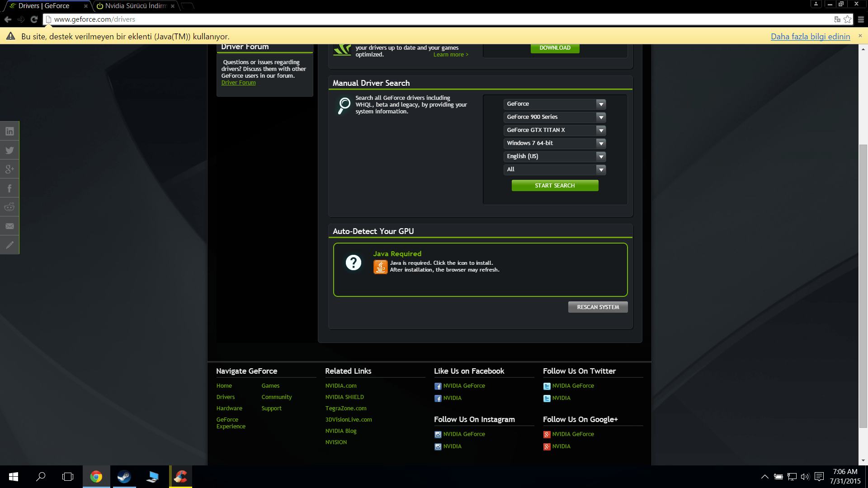Share via Reddit sidebar icon
Screen dimensions: 868x488
pyautogui.click(x=9, y=207)
